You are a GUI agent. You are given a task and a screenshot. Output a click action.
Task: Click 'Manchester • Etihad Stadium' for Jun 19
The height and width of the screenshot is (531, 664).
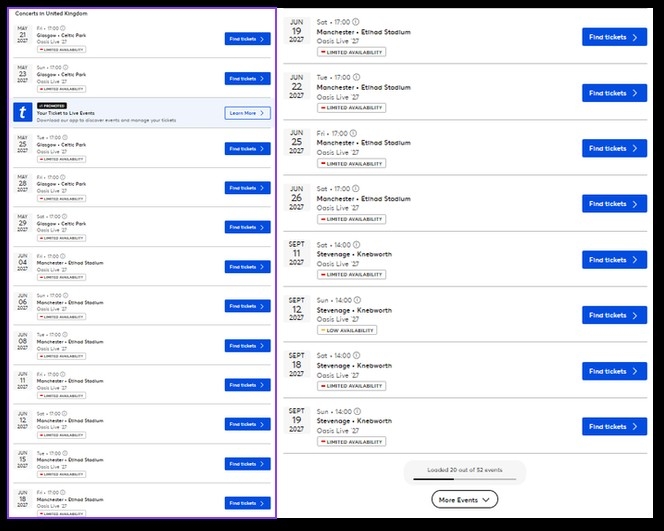point(363,32)
